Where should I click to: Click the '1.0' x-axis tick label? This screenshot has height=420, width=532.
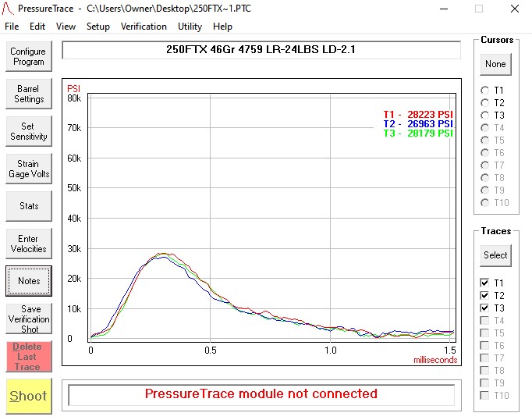[x=331, y=351]
